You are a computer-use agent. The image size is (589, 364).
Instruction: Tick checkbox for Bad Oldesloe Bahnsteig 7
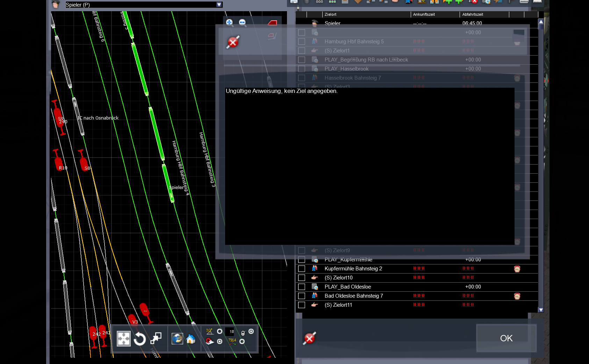tap(302, 296)
